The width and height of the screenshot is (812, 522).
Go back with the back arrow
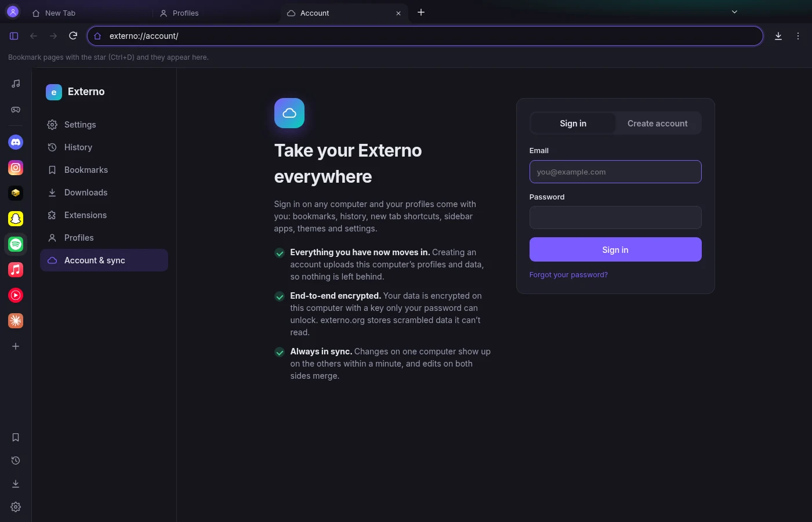[34, 36]
